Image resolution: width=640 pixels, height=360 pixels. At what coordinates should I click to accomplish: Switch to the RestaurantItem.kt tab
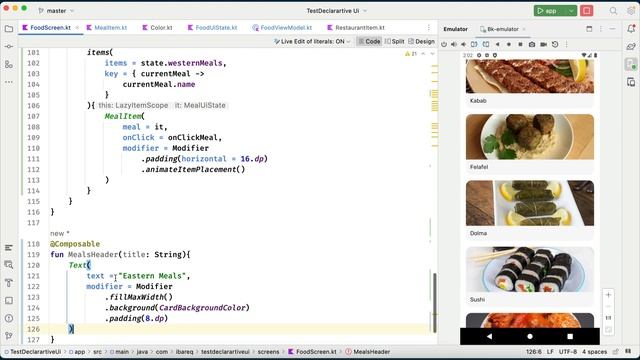356,28
